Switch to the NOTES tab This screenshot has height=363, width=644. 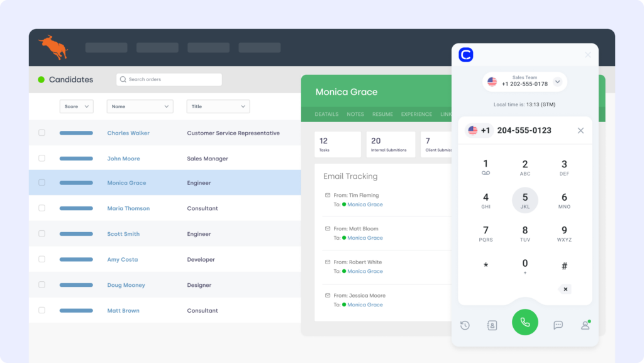[355, 114]
